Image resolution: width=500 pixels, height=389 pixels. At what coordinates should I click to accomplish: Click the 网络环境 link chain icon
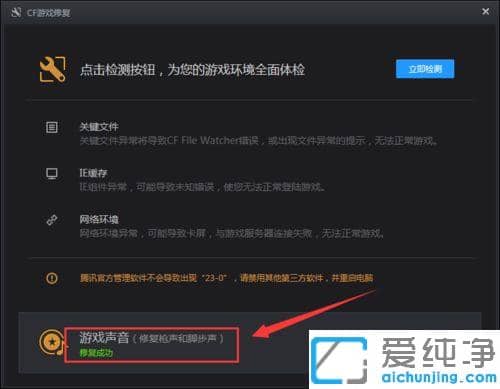pos(52,220)
